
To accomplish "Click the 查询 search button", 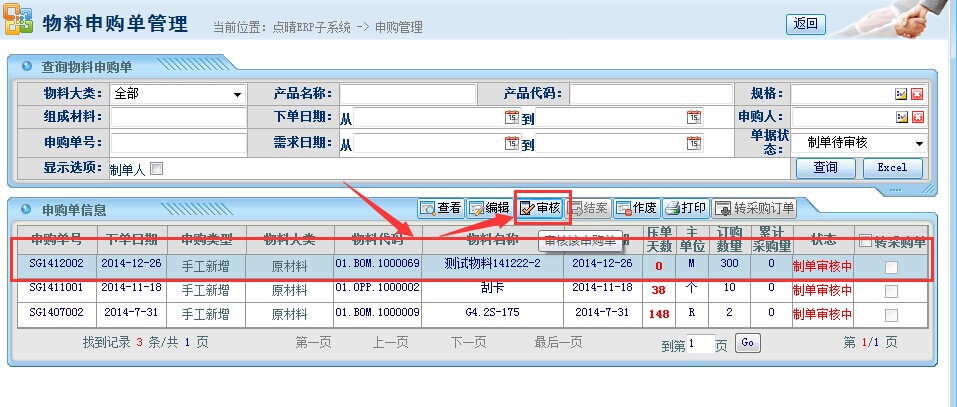I will pos(825,168).
